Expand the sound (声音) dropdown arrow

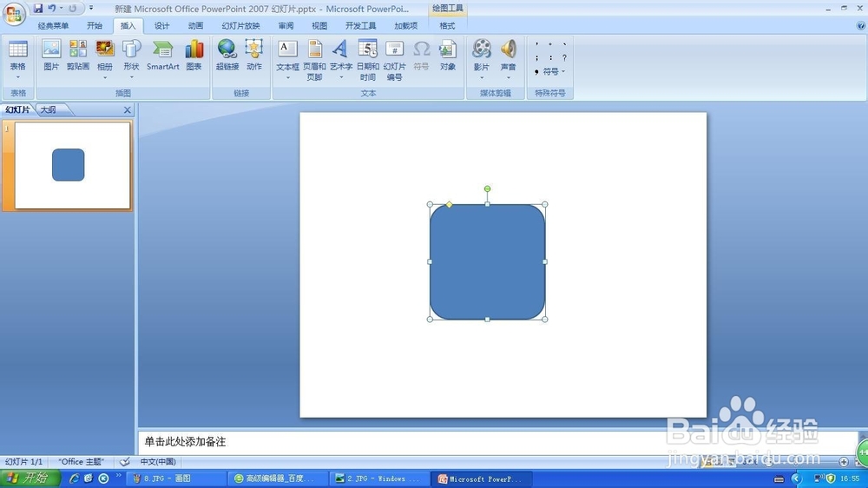tap(508, 77)
